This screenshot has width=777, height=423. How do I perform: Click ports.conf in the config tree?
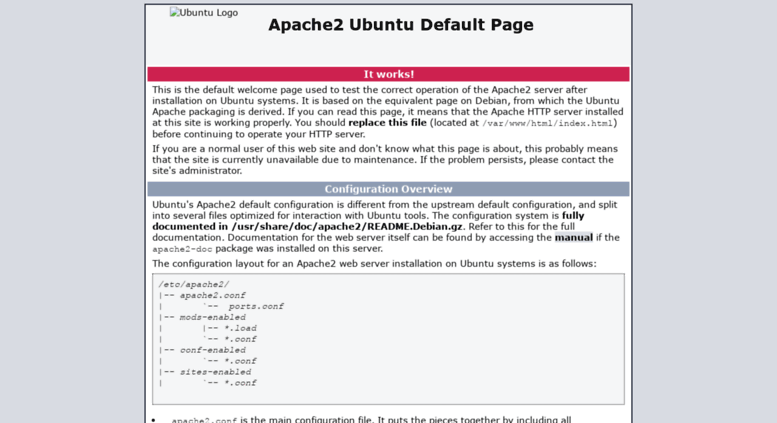point(256,306)
